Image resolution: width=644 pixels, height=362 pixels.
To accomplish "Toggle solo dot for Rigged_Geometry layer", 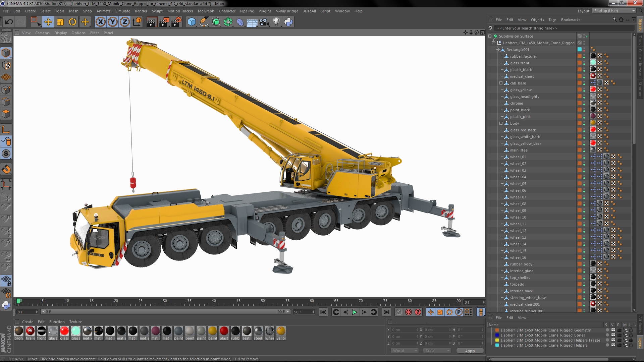I will pos(607,330).
